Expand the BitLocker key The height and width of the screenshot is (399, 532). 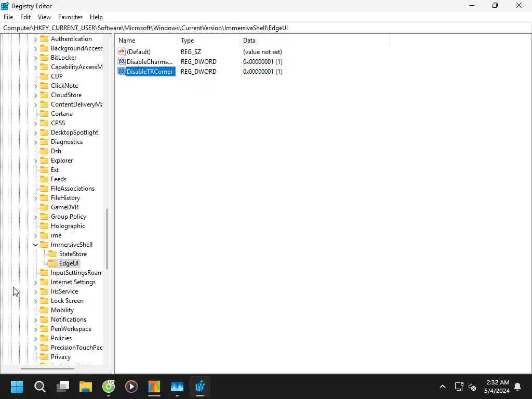coord(35,58)
